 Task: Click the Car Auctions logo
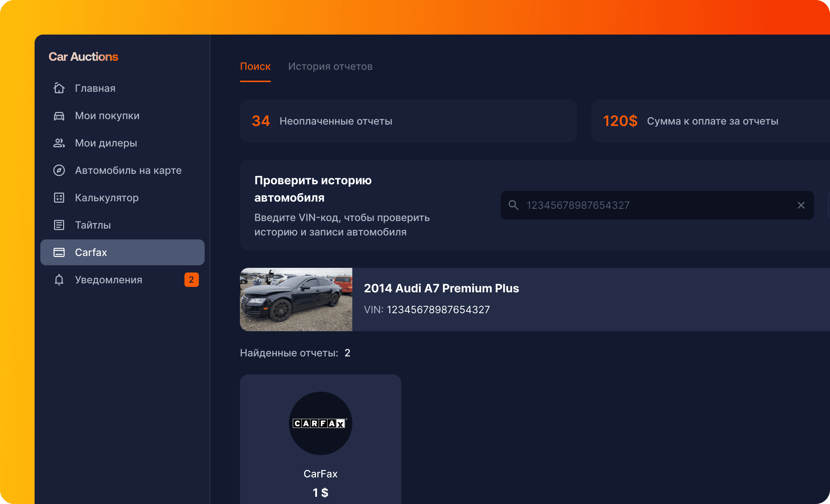tap(84, 57)
